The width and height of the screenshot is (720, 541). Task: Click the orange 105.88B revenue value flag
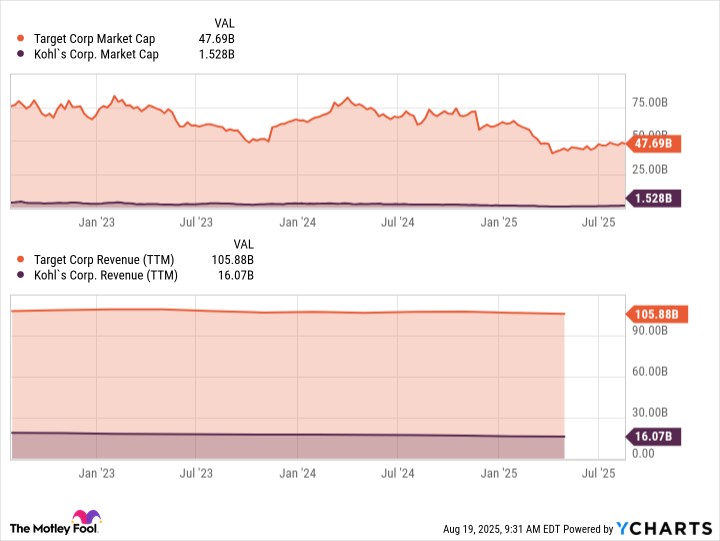656,314
